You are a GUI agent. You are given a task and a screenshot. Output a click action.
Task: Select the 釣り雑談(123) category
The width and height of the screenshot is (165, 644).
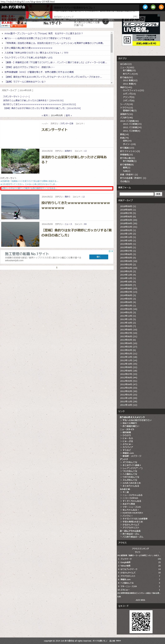[127, 148]
